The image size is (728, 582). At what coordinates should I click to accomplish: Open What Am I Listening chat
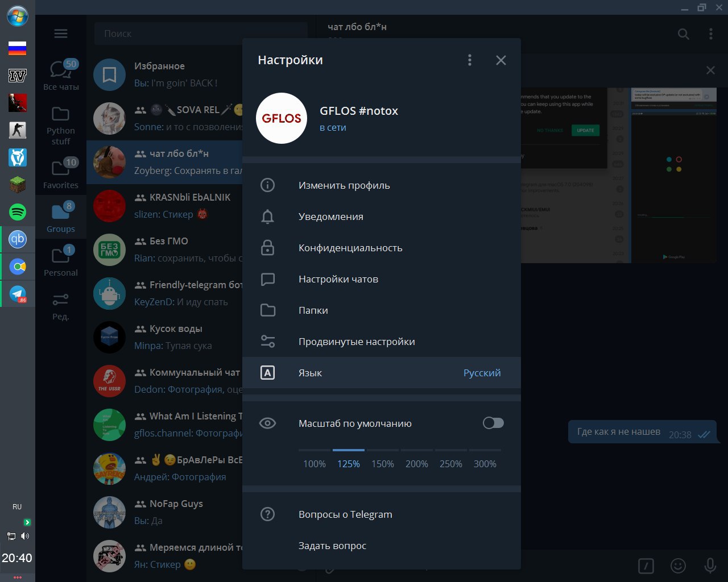click(165, 425)
